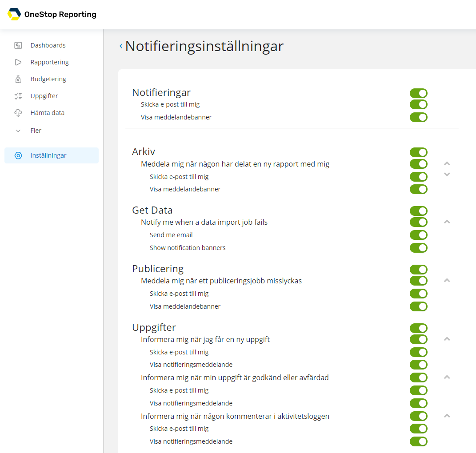Open Rapportering from the sidebar menu
476x453 pixels.
click(50, 62)
